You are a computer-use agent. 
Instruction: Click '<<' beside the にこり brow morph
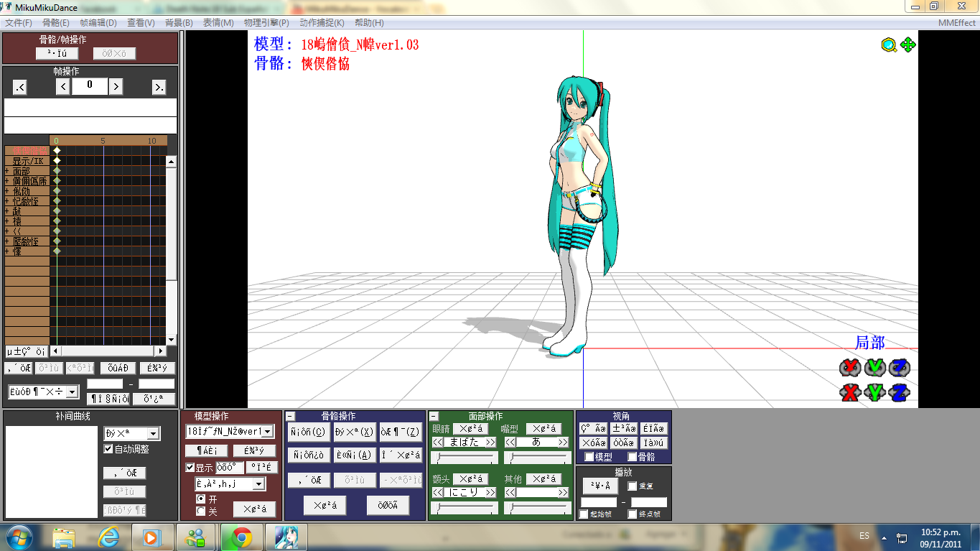pyautogui.click(x=439, y=493)
